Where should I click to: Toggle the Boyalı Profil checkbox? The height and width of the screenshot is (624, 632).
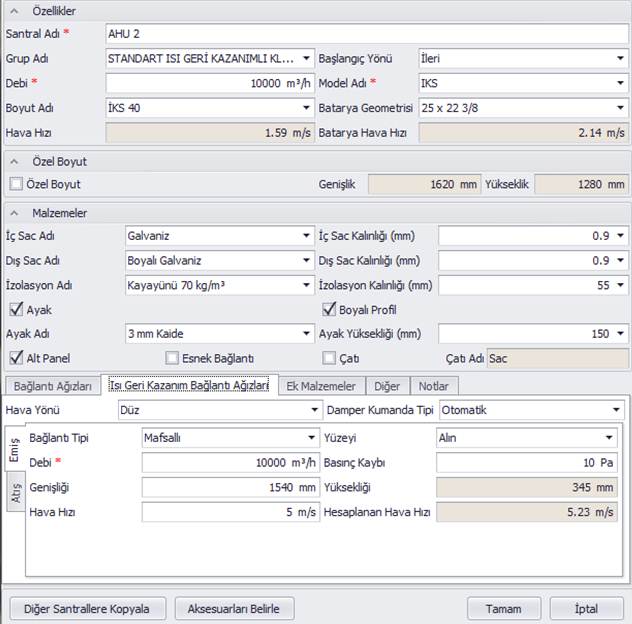pos(329,310)
